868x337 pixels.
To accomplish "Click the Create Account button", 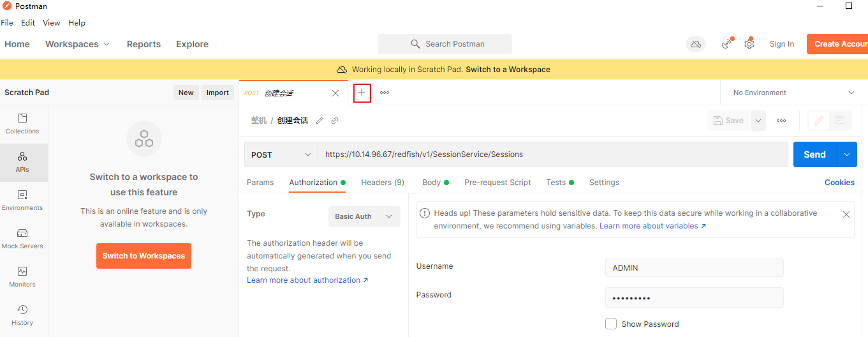I will click(x=837, y=44).
